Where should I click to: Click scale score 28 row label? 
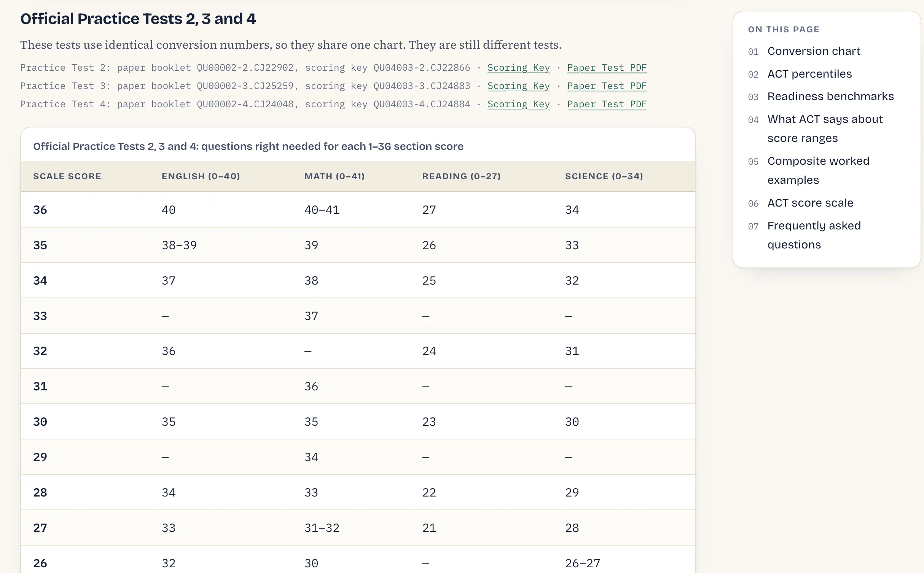tap(40, 492)
